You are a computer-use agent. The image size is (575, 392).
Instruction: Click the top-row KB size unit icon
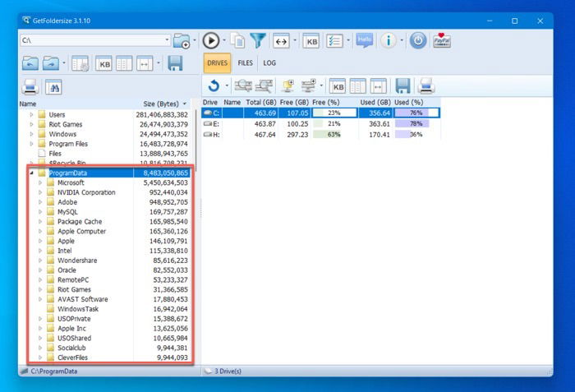tap(311, 41)
